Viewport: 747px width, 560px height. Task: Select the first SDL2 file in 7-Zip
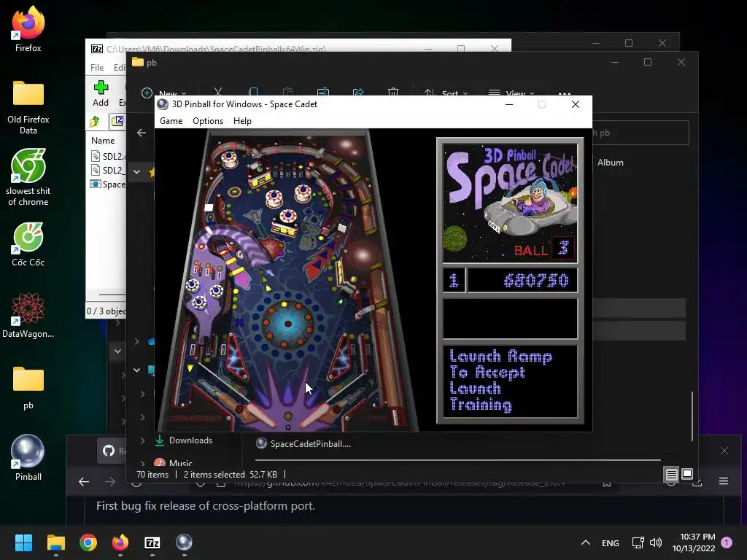coord(109,156)
